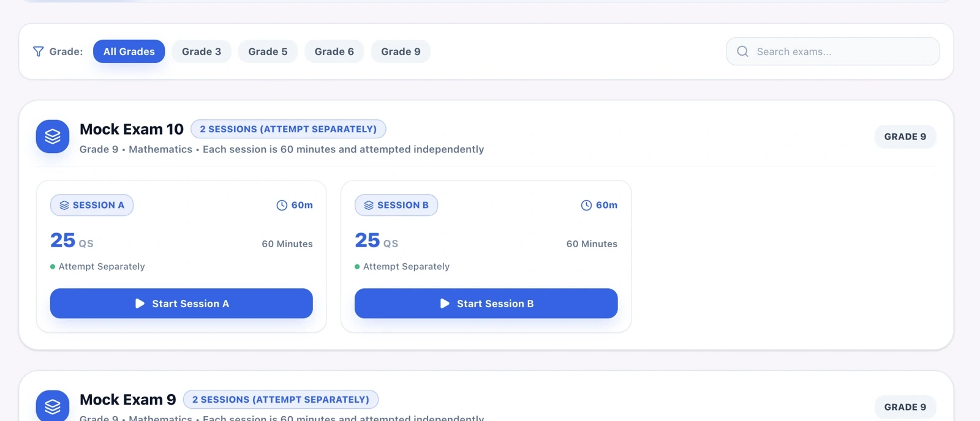The height and width of the screenshot is (421, 980).
Task: Start Session A of Mock Exam 10
Action: coord(181,304)
